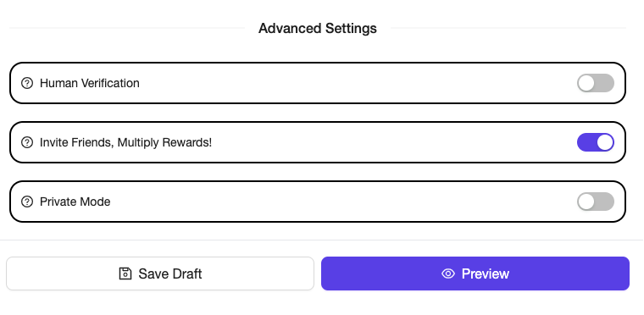This screenshot has height=315, width=644.
Task: Click the Advanced Settings heading
Action: [318, 28]
